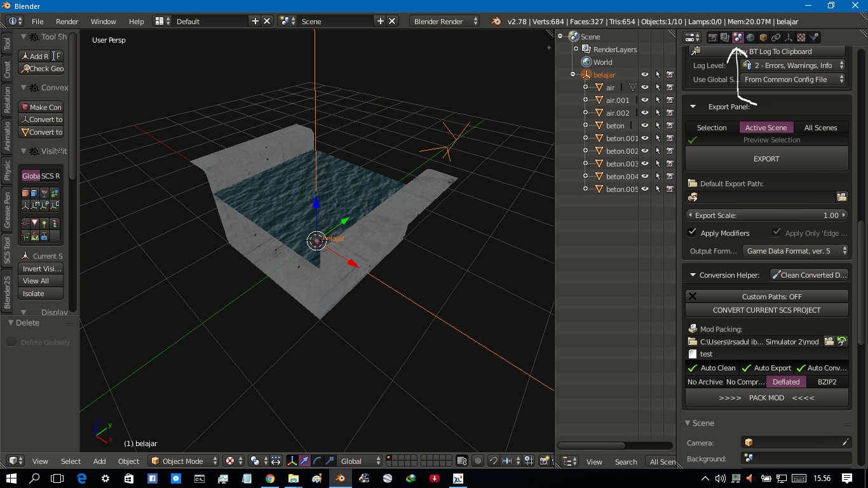Open Blender from the Windows taskbar
This screenshot has height=488, width=868.
[340, 478]
